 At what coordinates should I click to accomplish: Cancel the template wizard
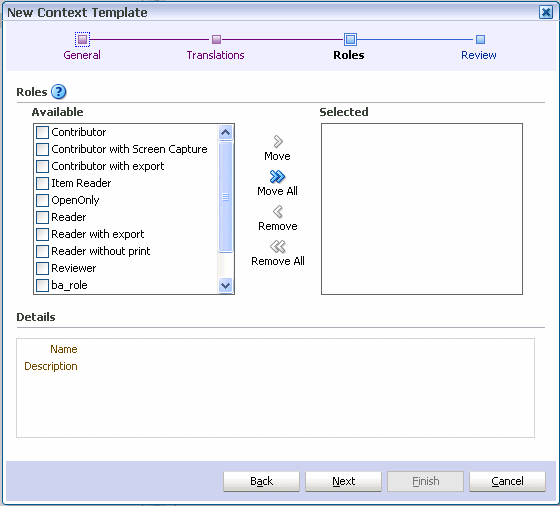tap(508, 481)
